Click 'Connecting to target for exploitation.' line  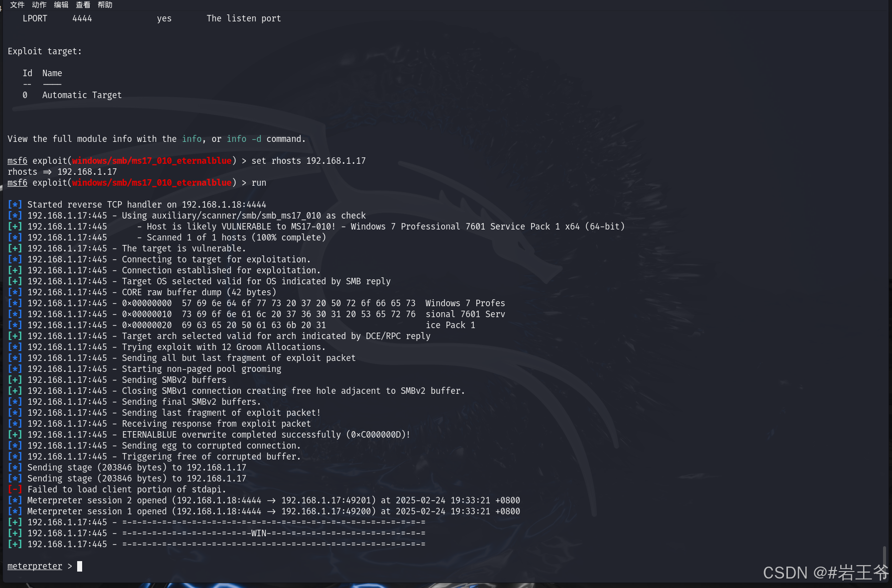159,259
